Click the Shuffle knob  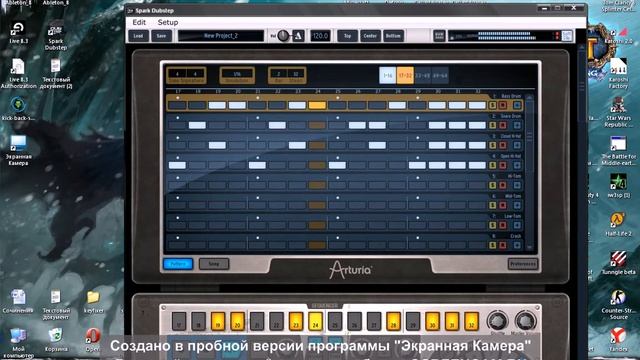[497, 320]
